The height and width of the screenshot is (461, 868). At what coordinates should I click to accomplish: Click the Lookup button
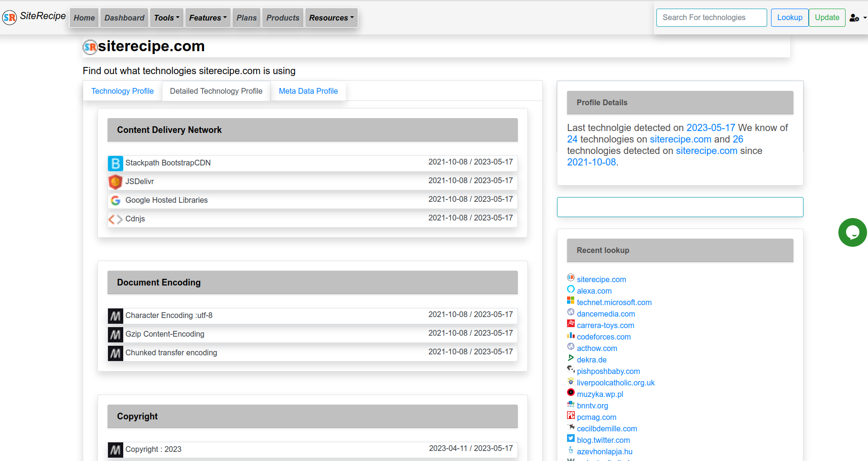pos(790,18)
